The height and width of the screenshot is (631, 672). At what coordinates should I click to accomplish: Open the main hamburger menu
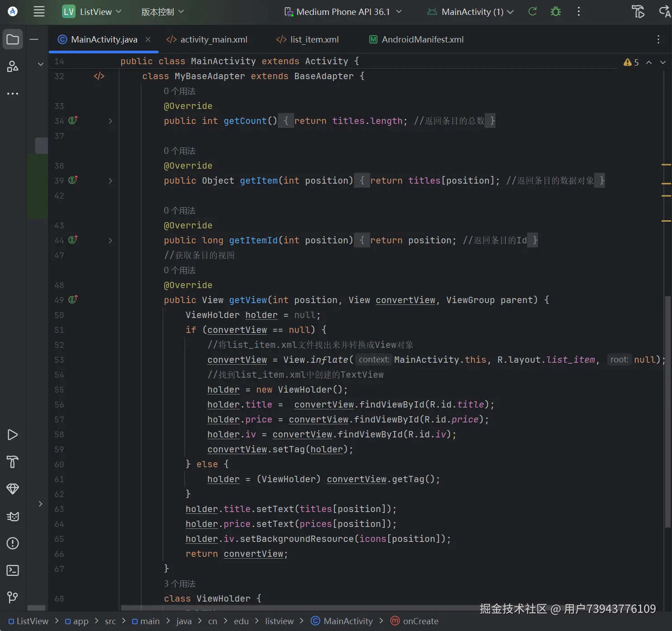coord(39,12)
